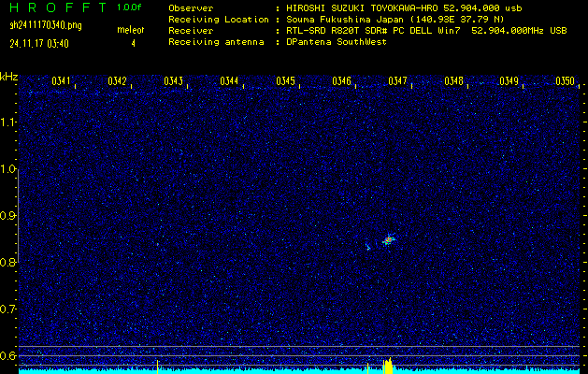The width and height of the screenshot is (588, 374).
Task: Click the kHz axis unit label
Action: point(9,76)
